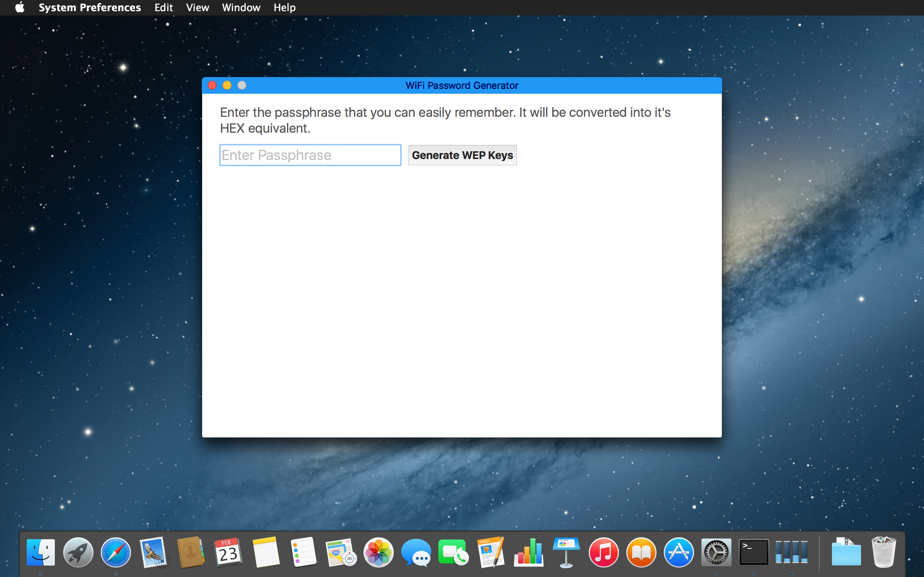Open Launchpad rocket icon in dock
Screen dimensions: 924x577
pyautogui.click(x=78, y=552)
